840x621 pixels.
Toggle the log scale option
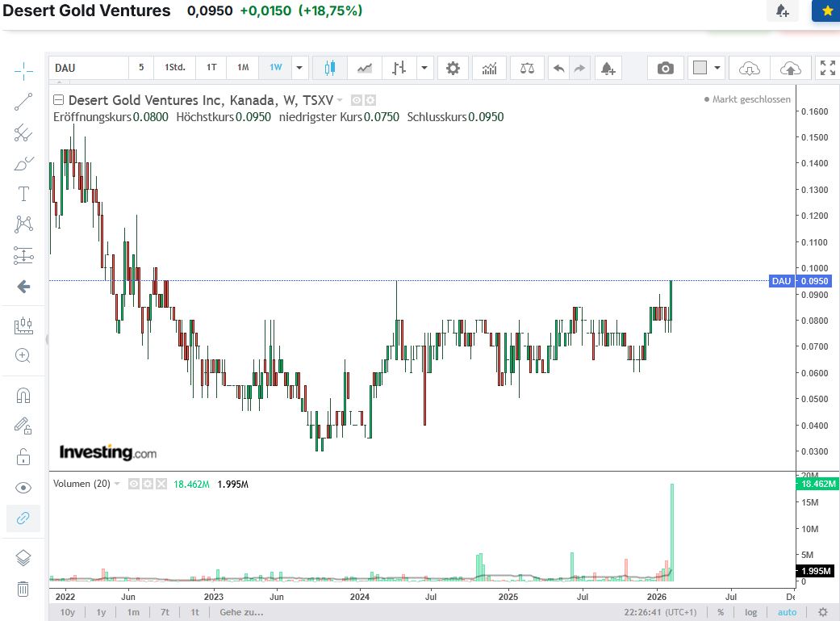click(750, 612)
